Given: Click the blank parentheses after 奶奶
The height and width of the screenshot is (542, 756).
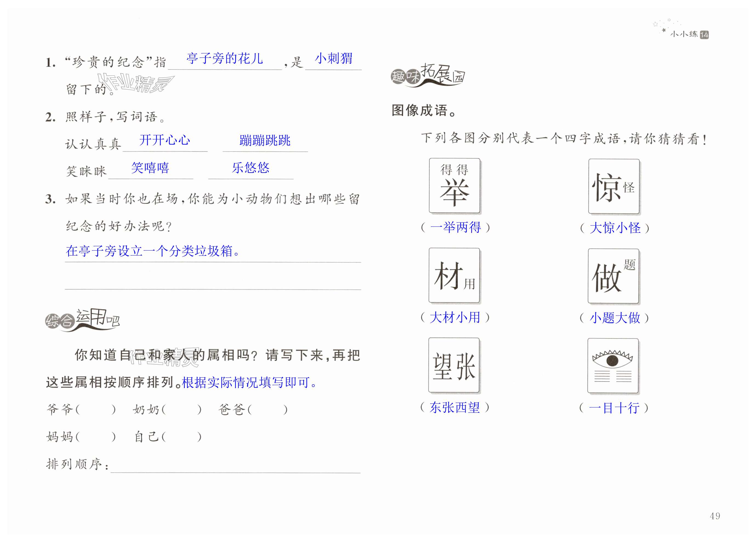Looking at the screenshot, I should pos(181,409).
